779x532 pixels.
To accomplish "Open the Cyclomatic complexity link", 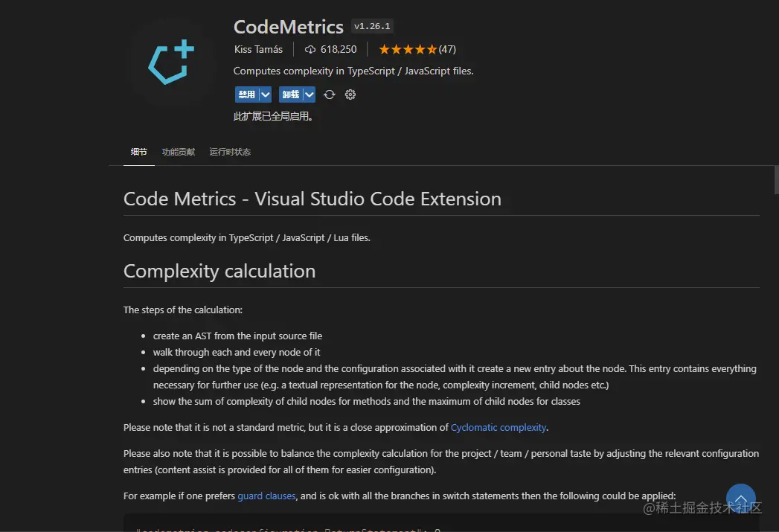I will [499, 427].
